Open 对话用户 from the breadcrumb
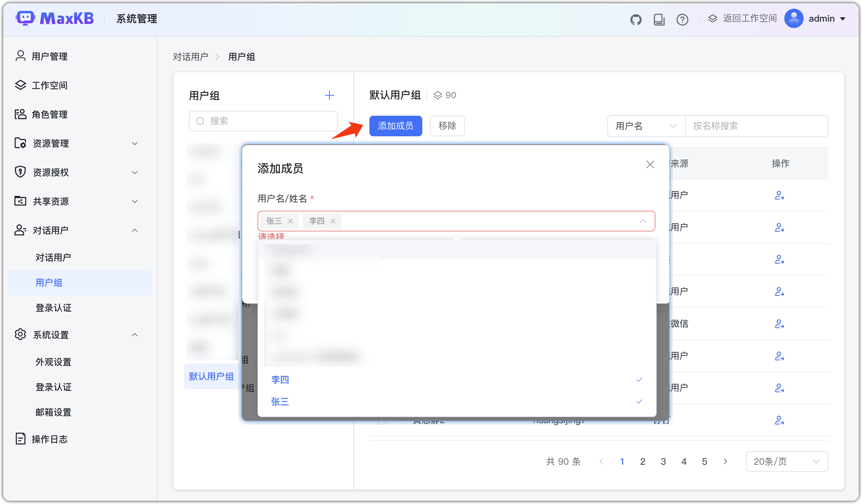The height and width of the screenshot is (504, 862). [x=191, y=56]
